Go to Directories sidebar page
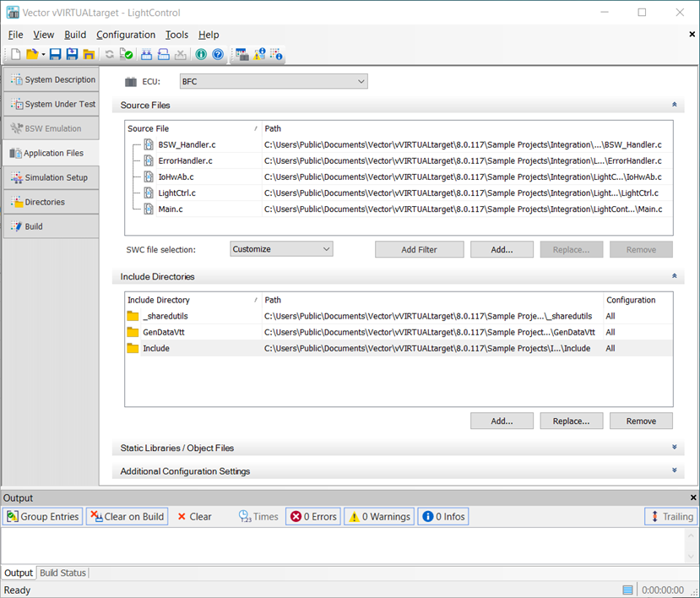The height and width of the screenshot is (598, 700). [x=52, y=203]
